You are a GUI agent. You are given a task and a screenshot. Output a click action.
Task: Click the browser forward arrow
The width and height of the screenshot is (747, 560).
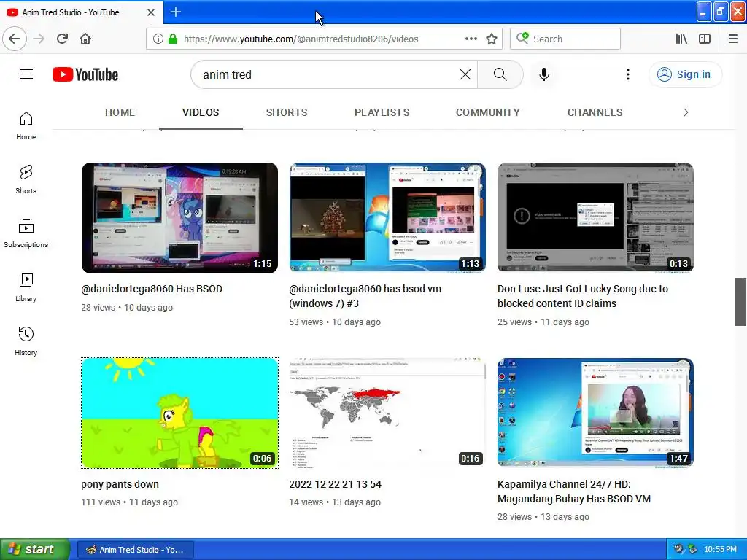click(39, 39)
